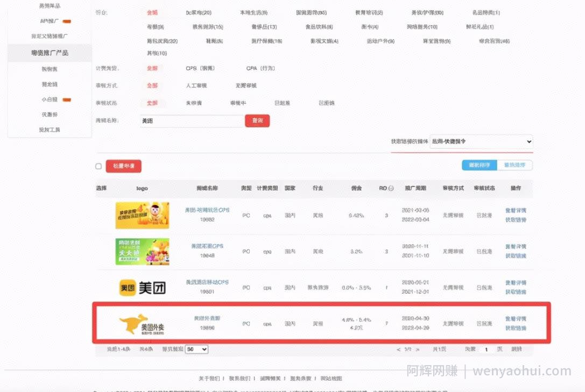Click the lower action link in 美团外卖 row
The image size is (585, 392).
tap(516, 329)
